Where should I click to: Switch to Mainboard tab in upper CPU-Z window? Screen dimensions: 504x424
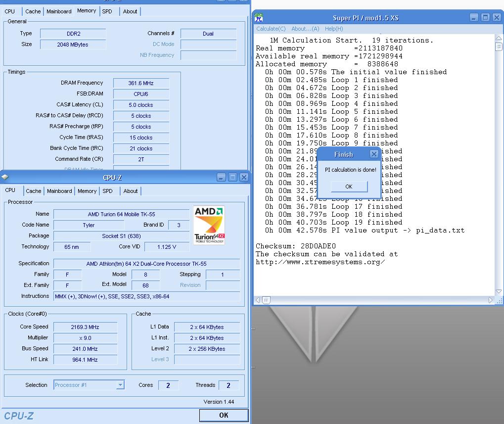point(59,11)
